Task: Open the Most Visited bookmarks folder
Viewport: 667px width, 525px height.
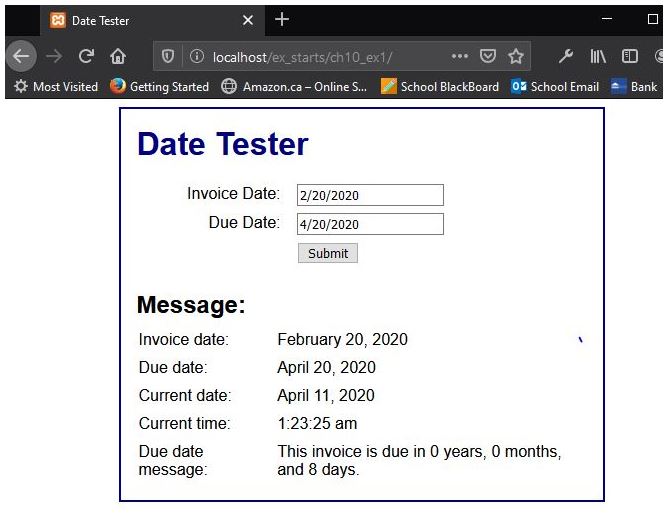Action: pyautogui.click(x=56, y=87)
